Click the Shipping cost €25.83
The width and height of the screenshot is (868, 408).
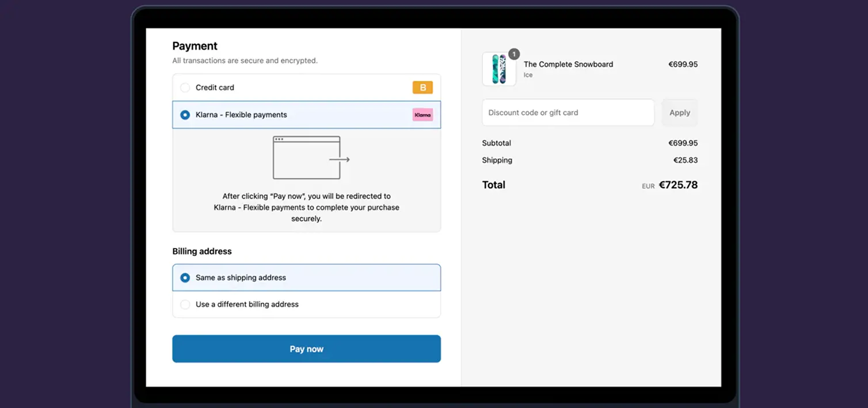point(686,160)
